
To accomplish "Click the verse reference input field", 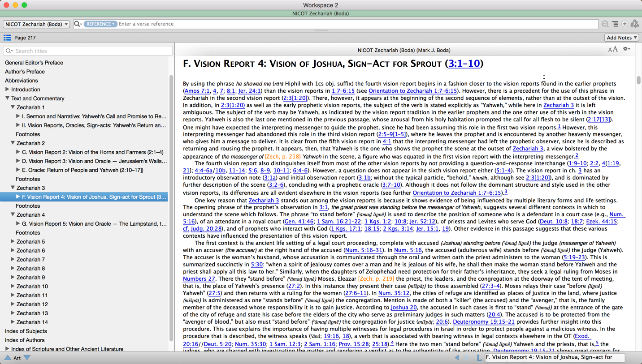I will point(358,24).
